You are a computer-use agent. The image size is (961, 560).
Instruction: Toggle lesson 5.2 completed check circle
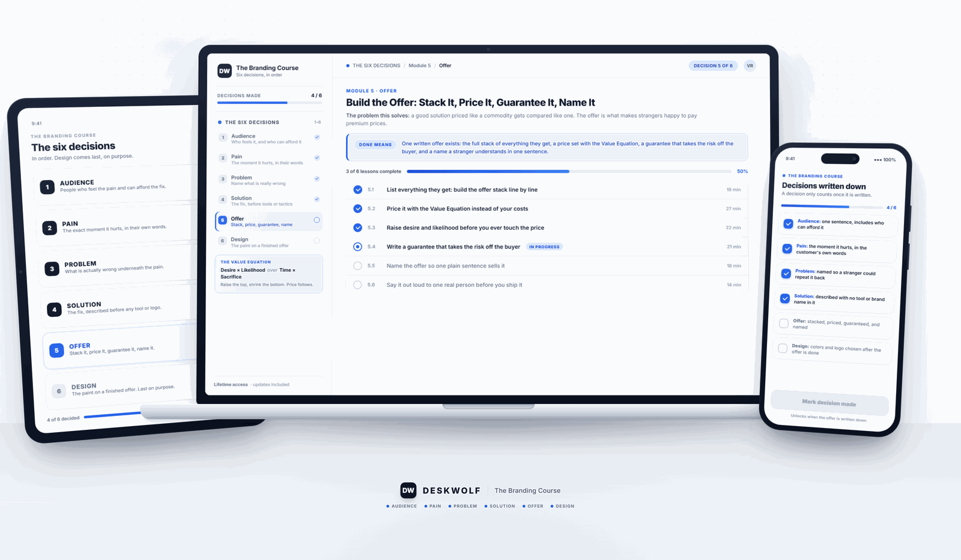pyautogui.click(x=358, y=209)
